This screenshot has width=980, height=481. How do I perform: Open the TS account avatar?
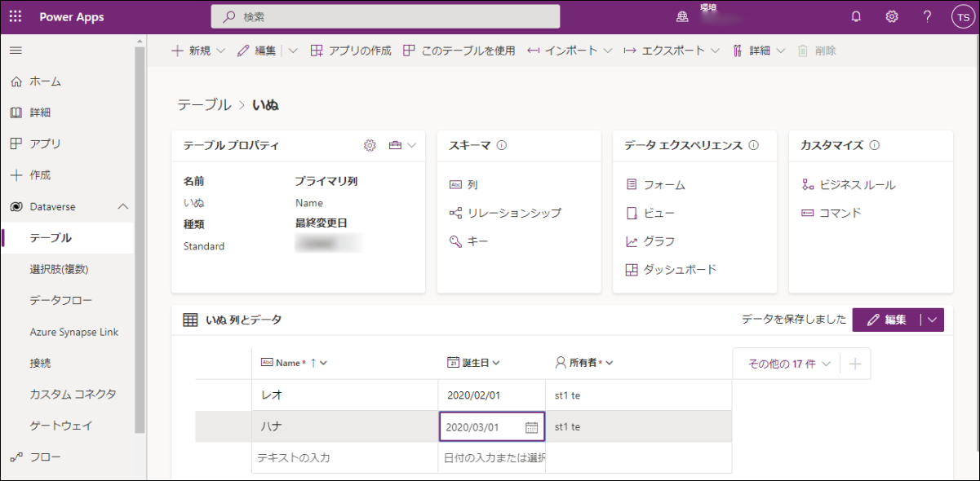coord(963,17)
